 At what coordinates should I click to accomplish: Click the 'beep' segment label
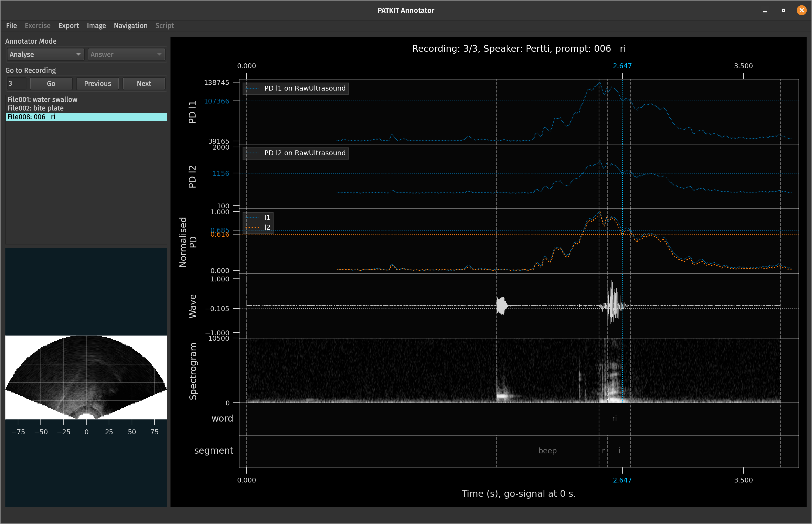(x=547, y=450)
